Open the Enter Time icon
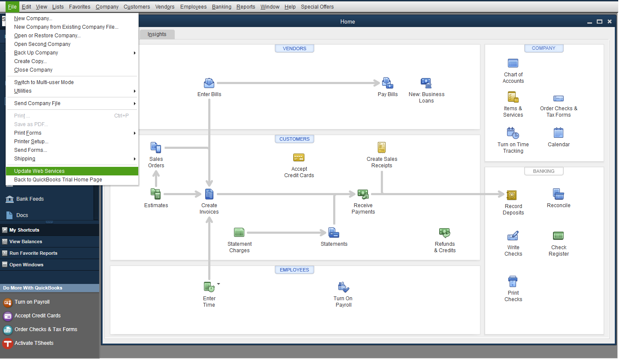 (x=209, y=287)
